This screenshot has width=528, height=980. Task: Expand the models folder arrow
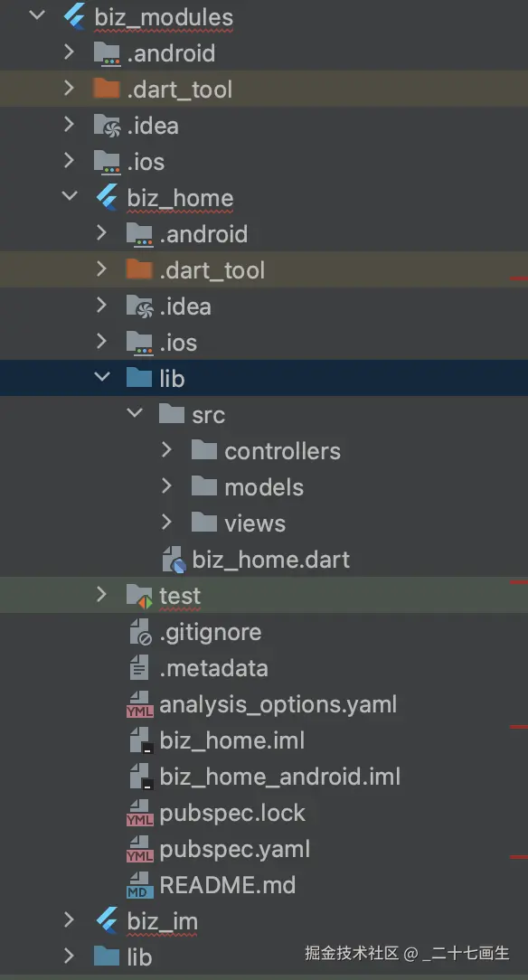[x=166, y=486]
